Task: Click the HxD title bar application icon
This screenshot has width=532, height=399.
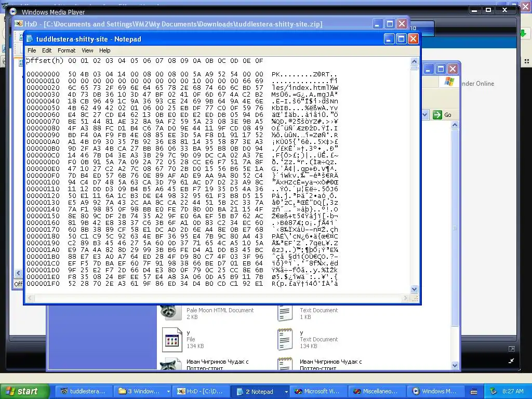Action: click(x=19, y=24)
